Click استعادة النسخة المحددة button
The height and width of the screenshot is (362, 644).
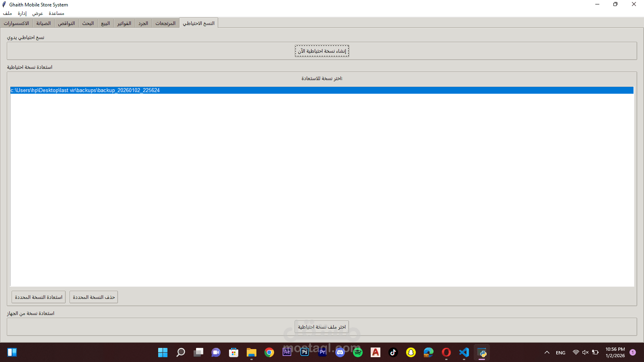39,297
